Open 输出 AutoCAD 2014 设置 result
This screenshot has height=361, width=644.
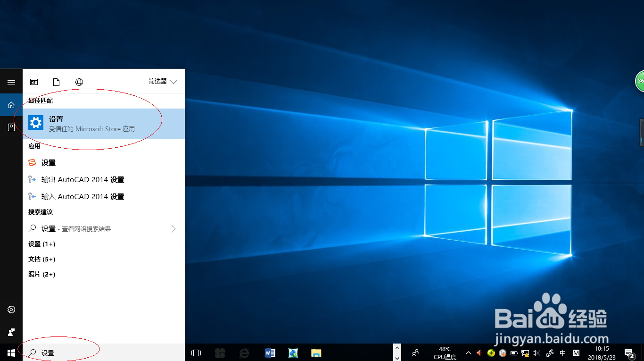pyautogui.click(x=104, y=179)
